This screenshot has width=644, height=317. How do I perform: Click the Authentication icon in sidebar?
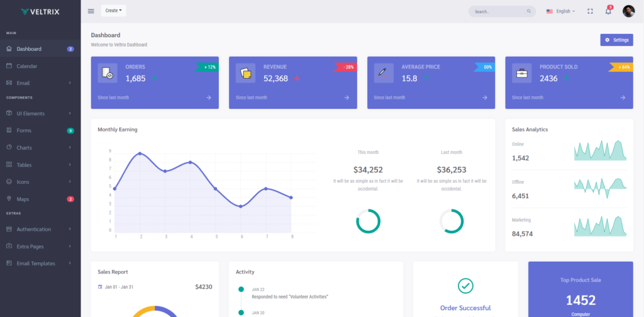coord(9,229)
